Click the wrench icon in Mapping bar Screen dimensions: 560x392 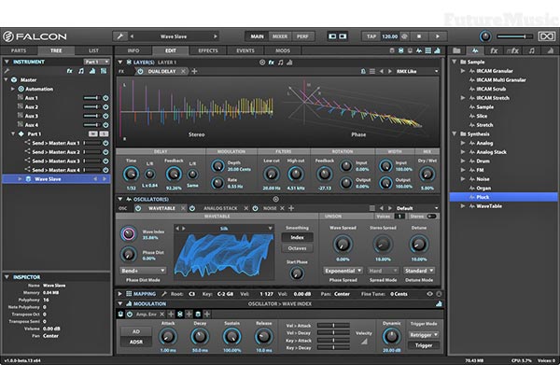tap(164, 294)
